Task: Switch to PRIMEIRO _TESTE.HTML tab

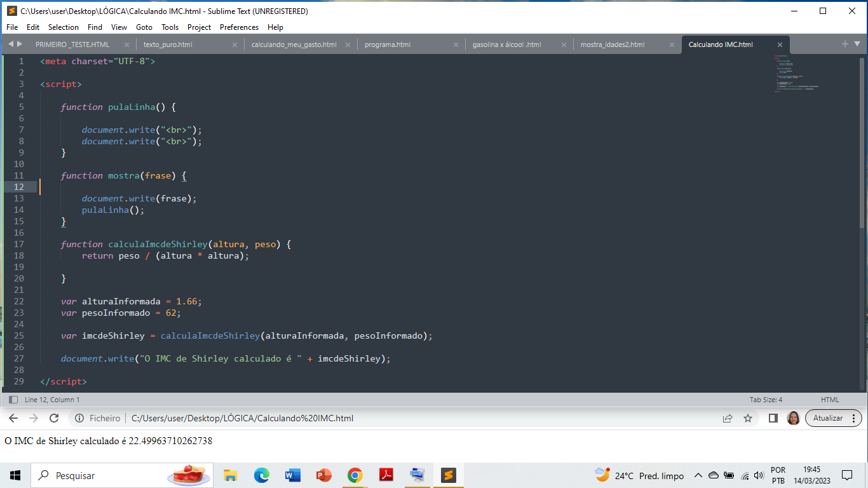Action: point(72,44)
